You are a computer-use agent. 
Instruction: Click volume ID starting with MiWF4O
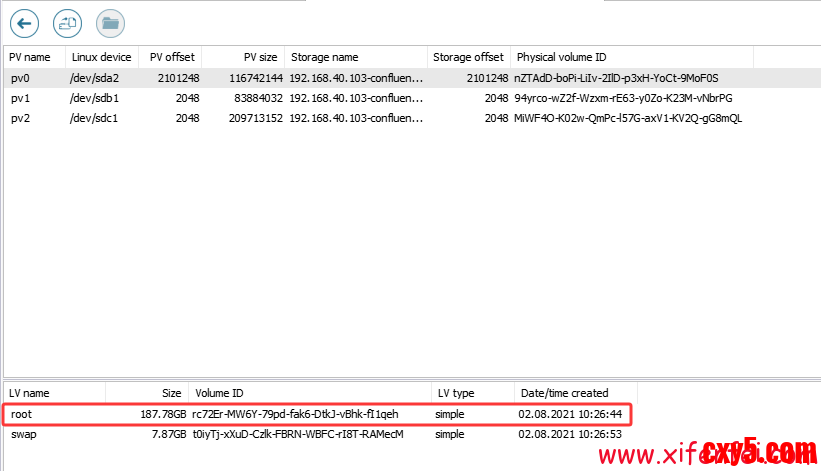click(x=628, y=118)
